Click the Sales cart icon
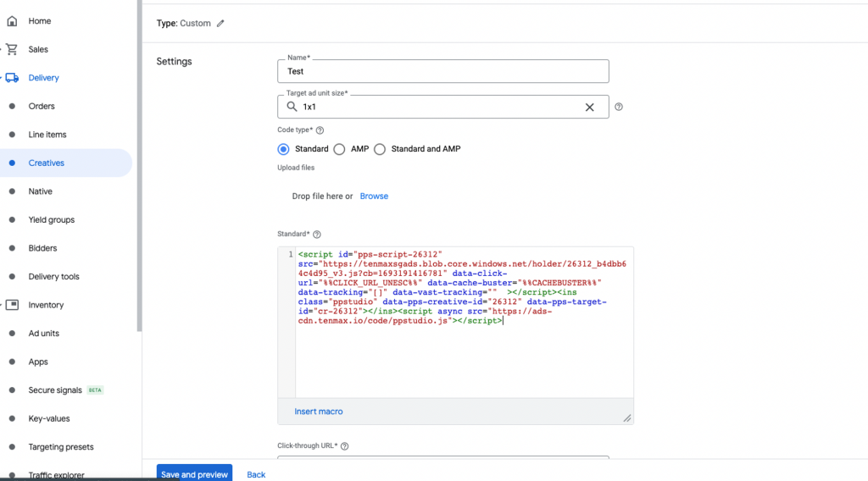The image size is (868, 481). click(x=13, y=50)
